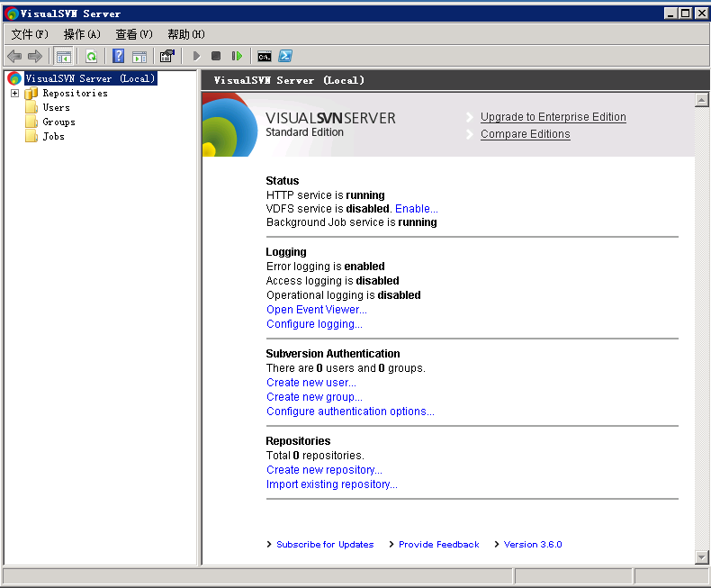Expand the Repositories tree node
Image resolution: width=711 pixels, height=588 pixels.
pos(15,93)
